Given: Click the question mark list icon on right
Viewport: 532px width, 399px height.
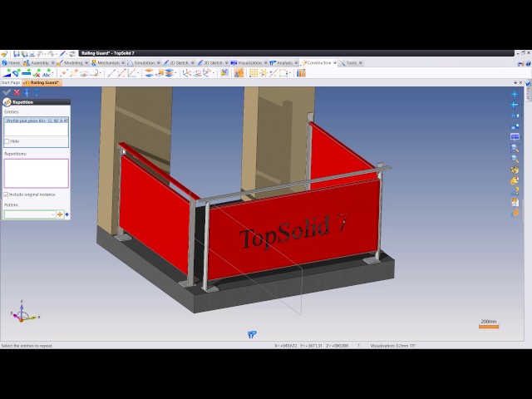Looking at the screenshot, I should coord(515,192).
